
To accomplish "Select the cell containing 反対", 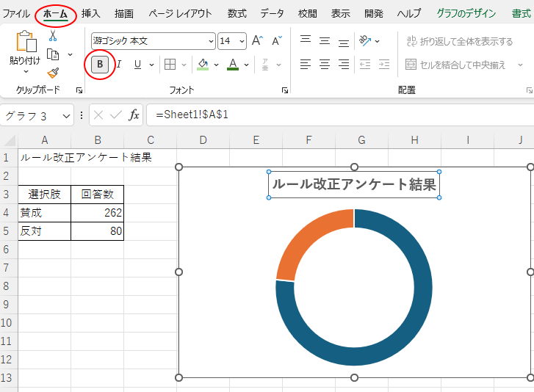I will point(45,231).
